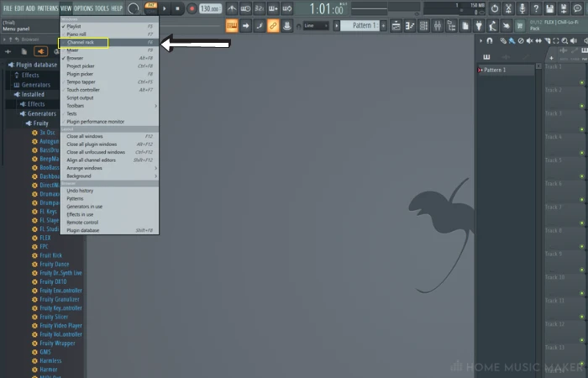Toggle the overdub recording mode icon
Screen dimensions: 588x378
click(x=273, y=8)
